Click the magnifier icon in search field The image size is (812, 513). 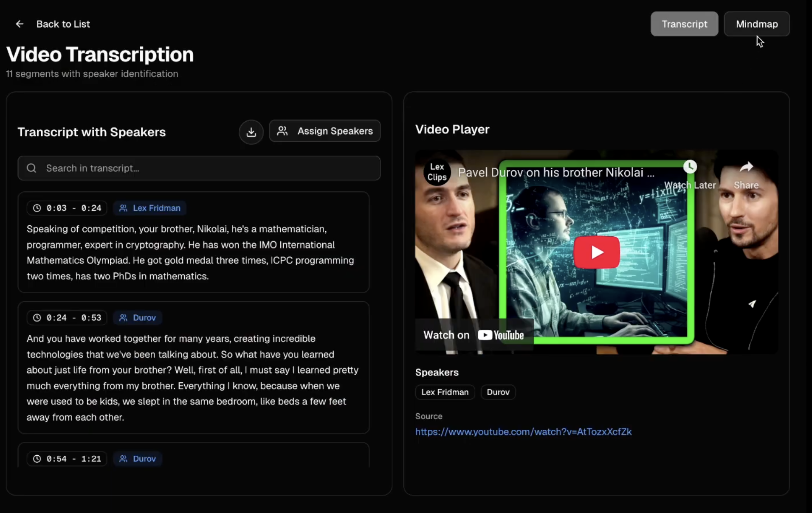click(31, 168)
